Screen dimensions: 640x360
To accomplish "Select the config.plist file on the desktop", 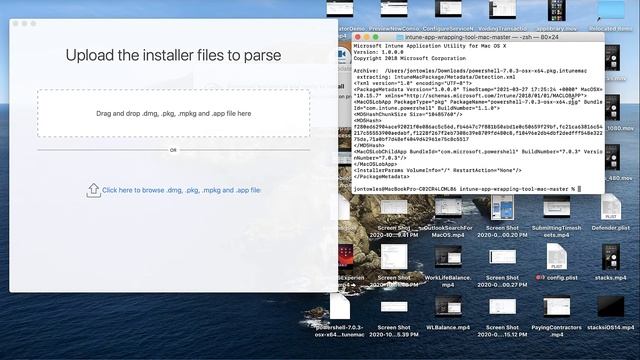I will click(x=557, y=257).
